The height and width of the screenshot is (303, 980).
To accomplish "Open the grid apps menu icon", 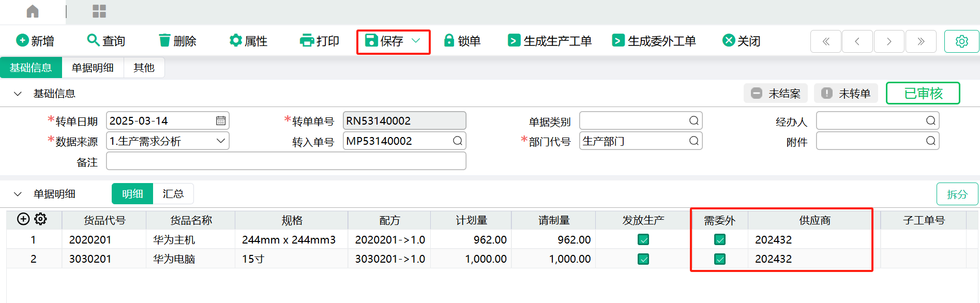I will click(x=99, y=11).
